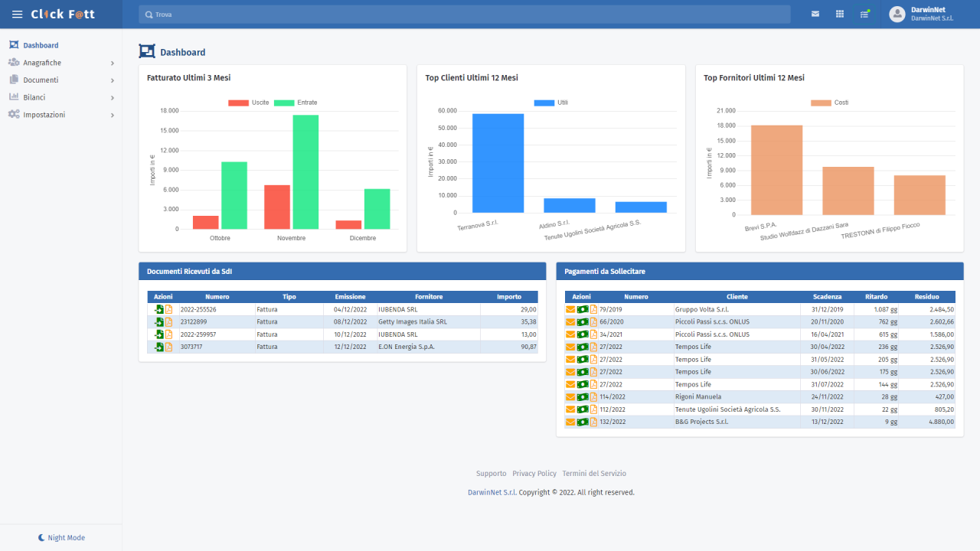This screenshot has height=551, width=980.
Task: Click the 4.880,00 residuo value
Action: point(941,422)
